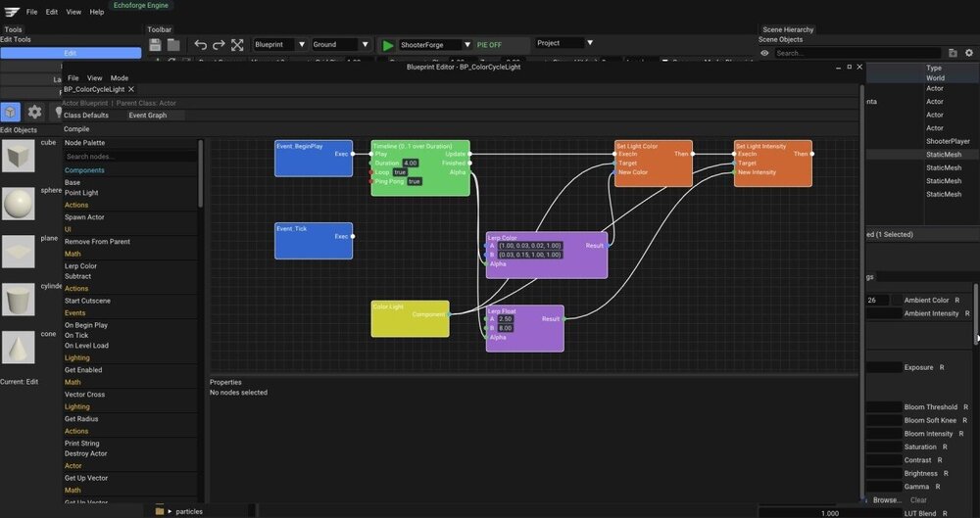Image resolution: width=980 pixels, height=518 pixels.
Task: Click the Search nodes input field
Action: point(130,157)
